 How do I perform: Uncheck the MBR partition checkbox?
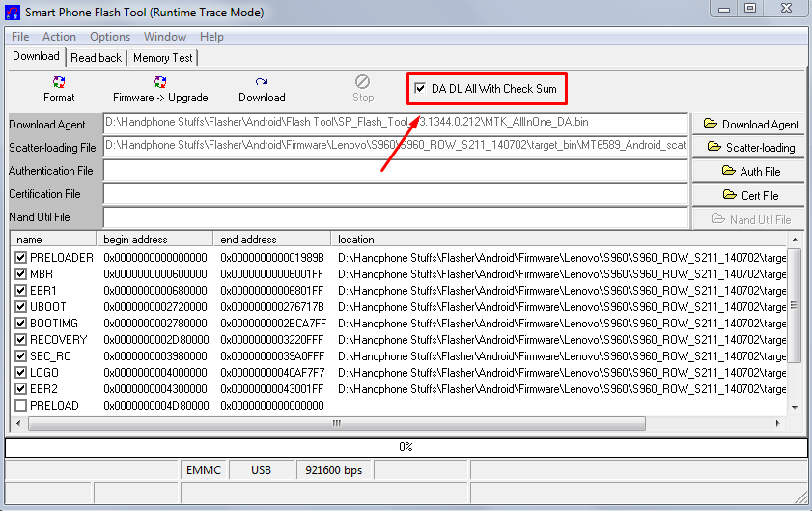click(x=20, y=274)
